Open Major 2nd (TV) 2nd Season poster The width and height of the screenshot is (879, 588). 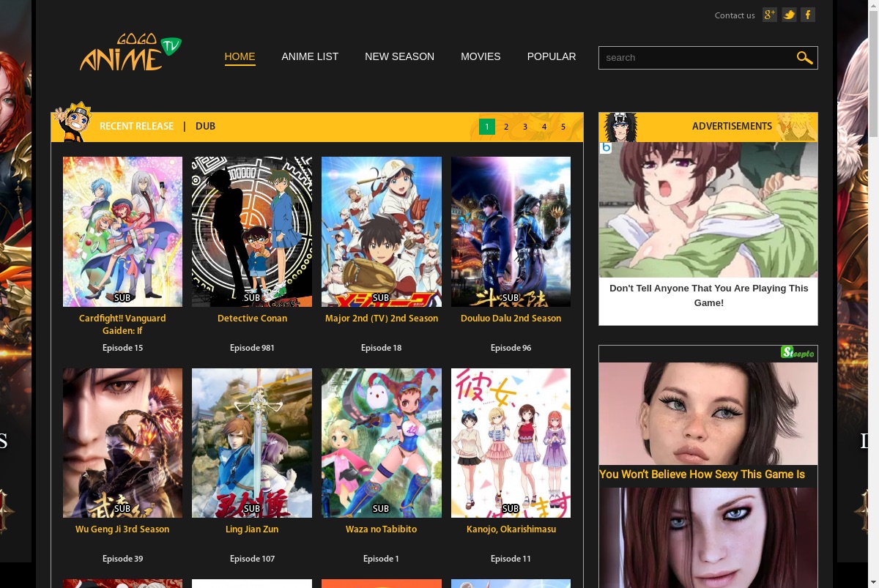[x=382, y=231]
